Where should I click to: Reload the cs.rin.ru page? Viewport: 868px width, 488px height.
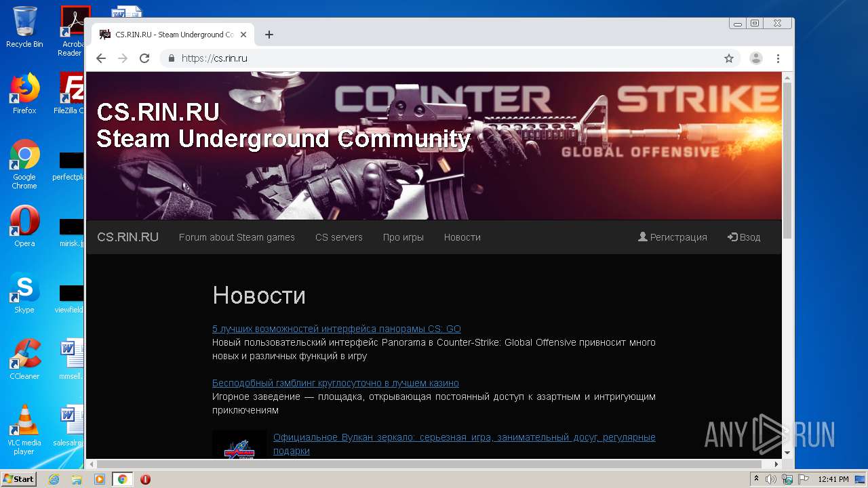pyautogui.click(x=144, y=58)
